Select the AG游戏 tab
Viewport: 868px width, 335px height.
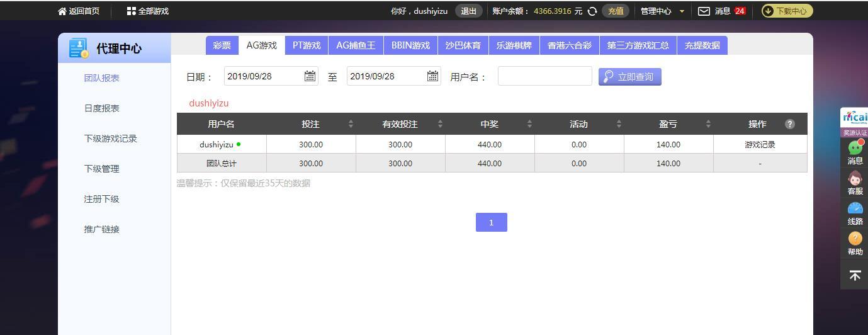(262, 45)
